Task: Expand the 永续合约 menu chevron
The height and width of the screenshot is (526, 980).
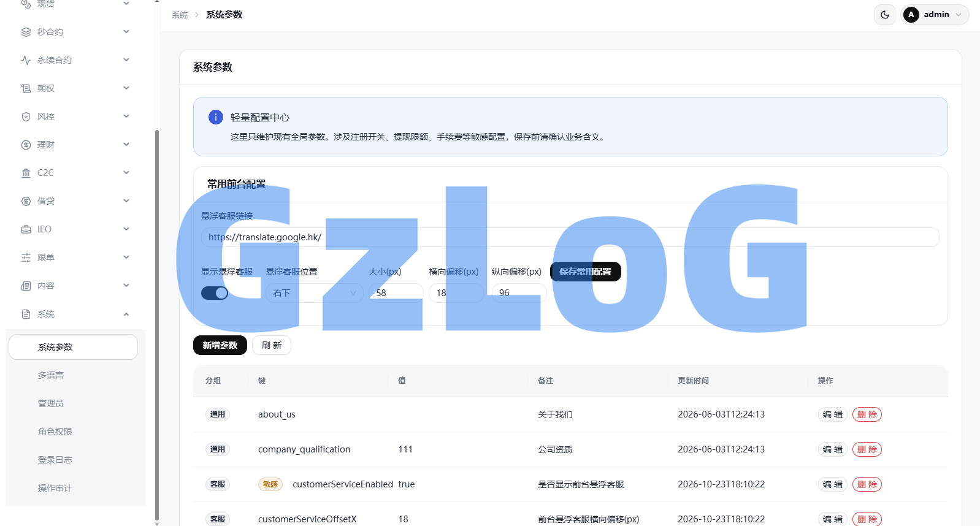Action: 126,60
